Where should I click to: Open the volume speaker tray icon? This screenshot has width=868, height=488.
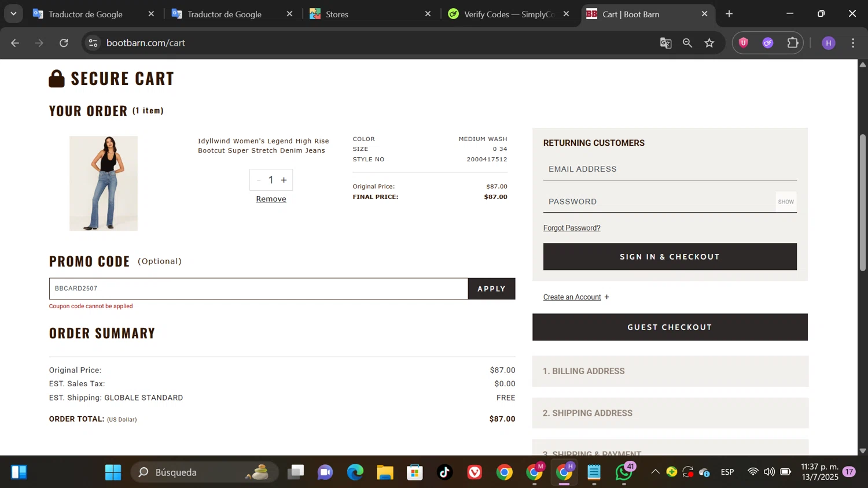[x=769, y=472]
